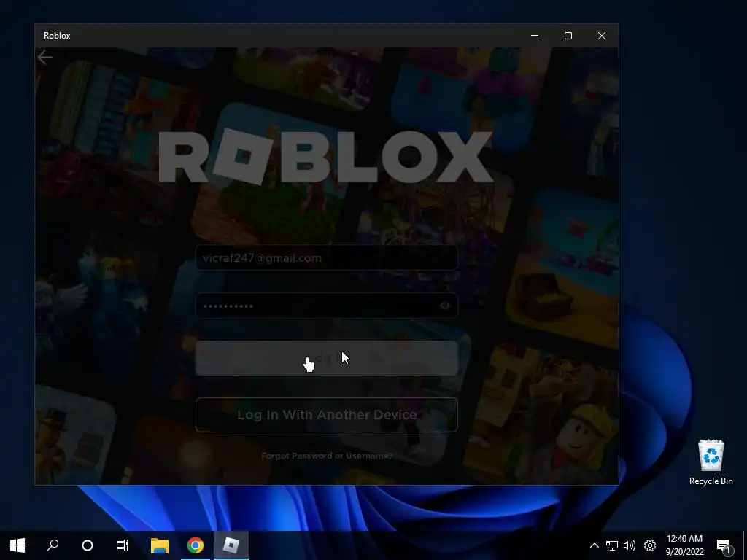This screenshot has width=747, height=560.
Task: Show password with the eye icon
Action: (x=445, y=306)
